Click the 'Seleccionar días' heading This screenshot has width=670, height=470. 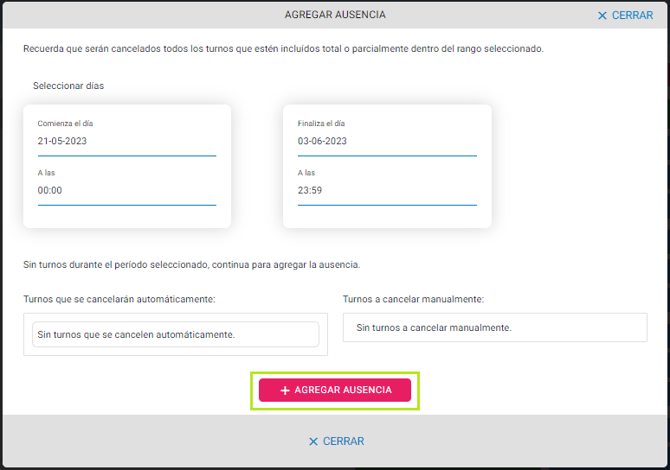[x=68, y=86]
